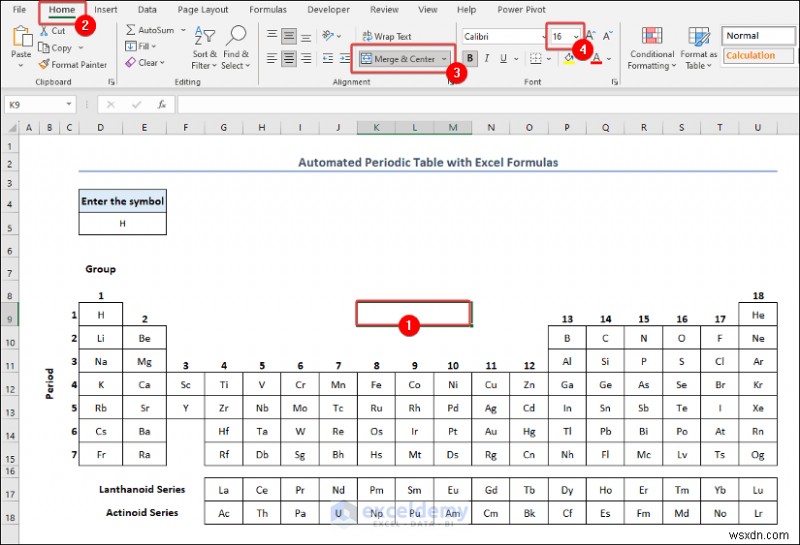Apply yellow Fill Color
Screen dimensions: 800x545
569,58
